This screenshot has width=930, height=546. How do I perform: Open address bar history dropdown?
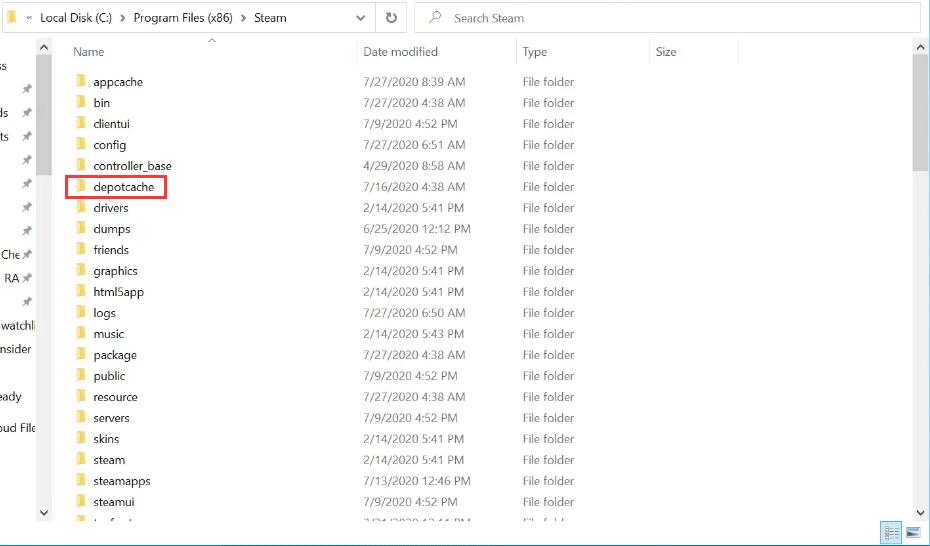[361, 18]
